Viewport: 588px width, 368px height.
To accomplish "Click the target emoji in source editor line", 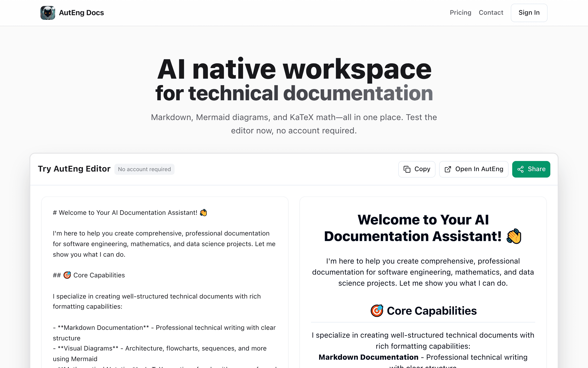I will click(67, 275).
